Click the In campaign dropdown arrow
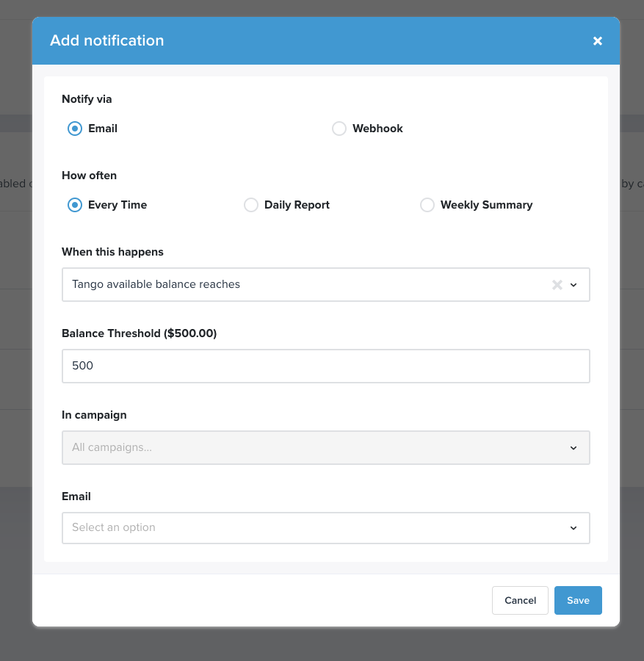The width and height of the screenshot is (644, 661). point(574,447)
